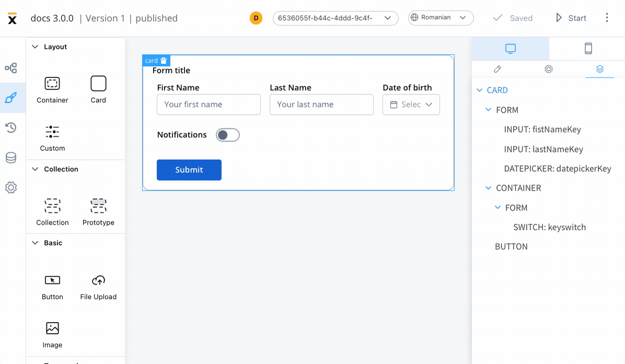Image resolution: width=625 pixels, height=364 pixels.
Task: Click the blue Submit button
Action: point(189,170)
